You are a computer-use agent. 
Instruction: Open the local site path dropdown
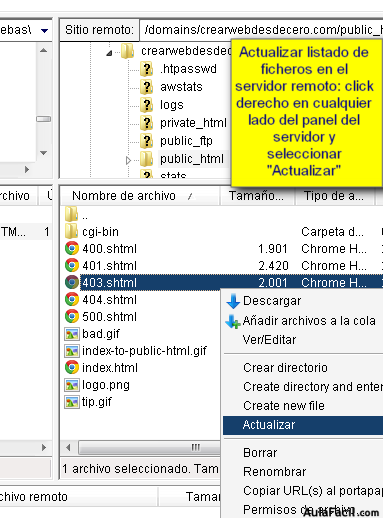pos(44,31)
